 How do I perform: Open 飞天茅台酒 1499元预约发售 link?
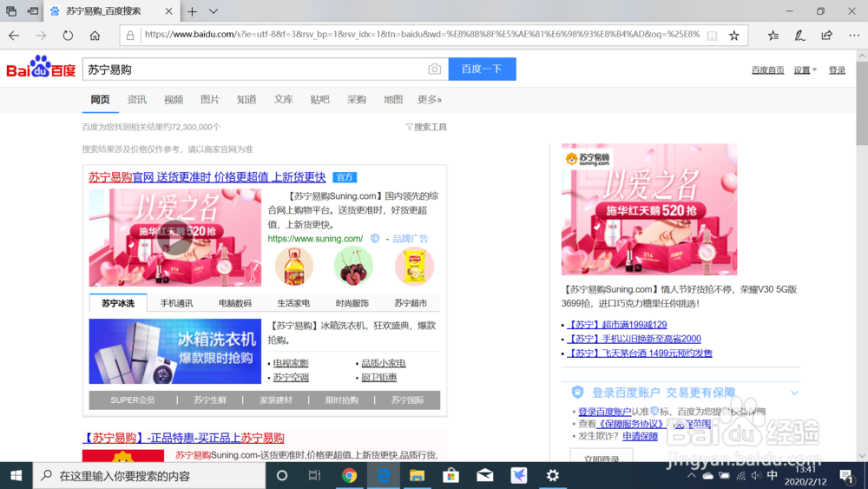[x=640, y=354]
